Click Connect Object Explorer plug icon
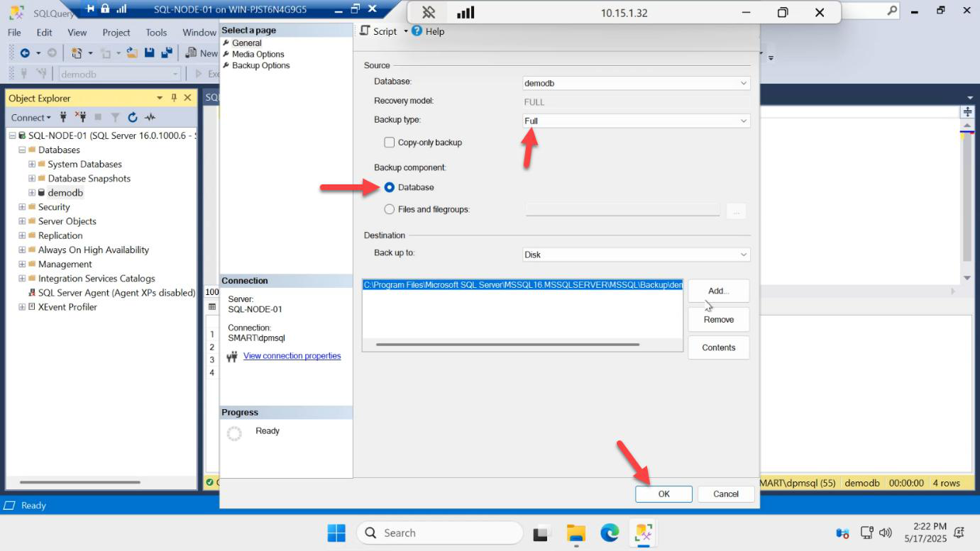This screenshot has width=980, height=551. [x=63, y=117]
